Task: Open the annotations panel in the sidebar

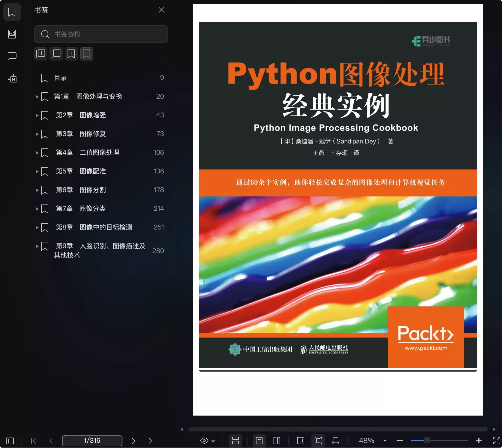Action: click(x=12, y=56)
